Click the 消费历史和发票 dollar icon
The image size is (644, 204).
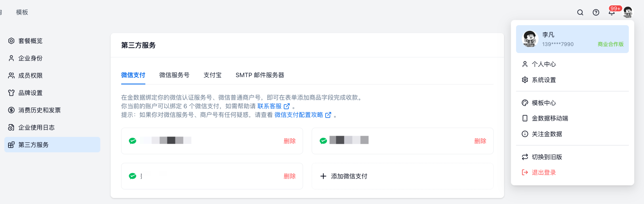(x=11, y=110)
